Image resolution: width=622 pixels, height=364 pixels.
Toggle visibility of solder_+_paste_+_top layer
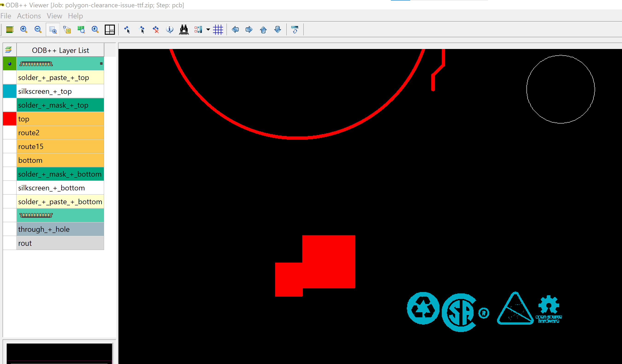[x=10, y=77]
